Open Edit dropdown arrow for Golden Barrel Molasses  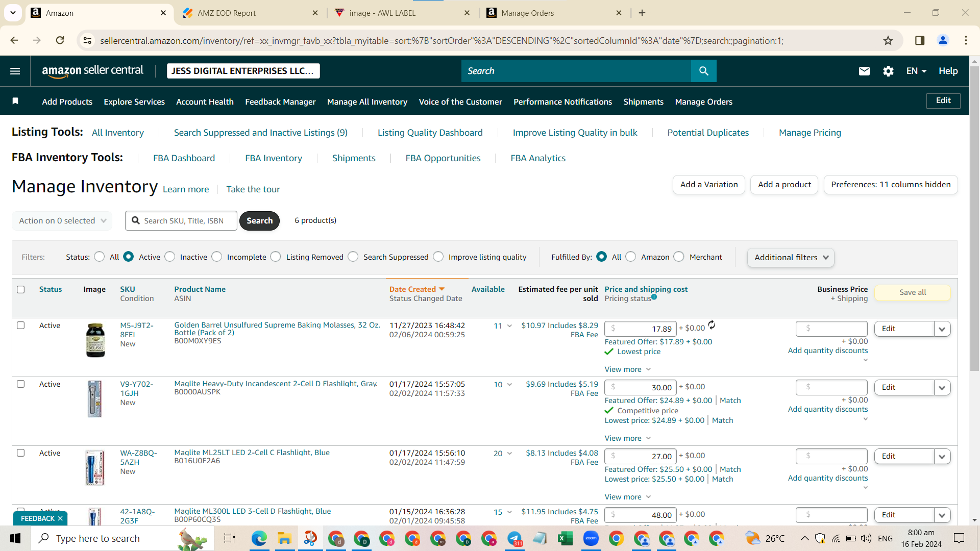tap(942, 329)
